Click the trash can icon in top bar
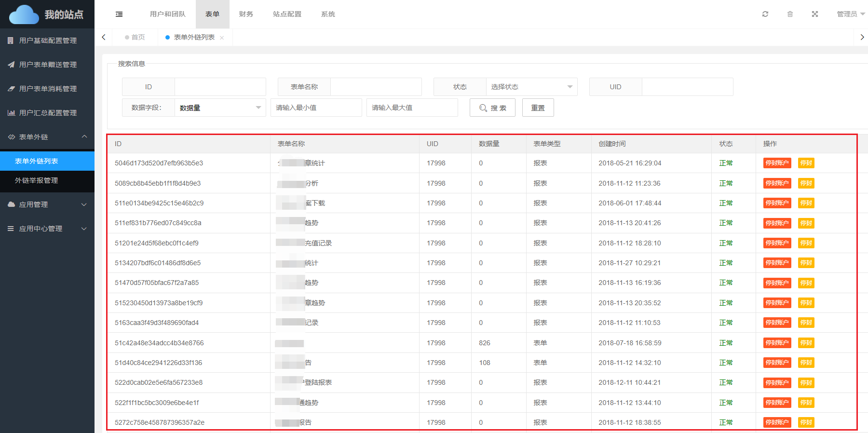The width and height of the screenshot is (868, 433). 790,14
